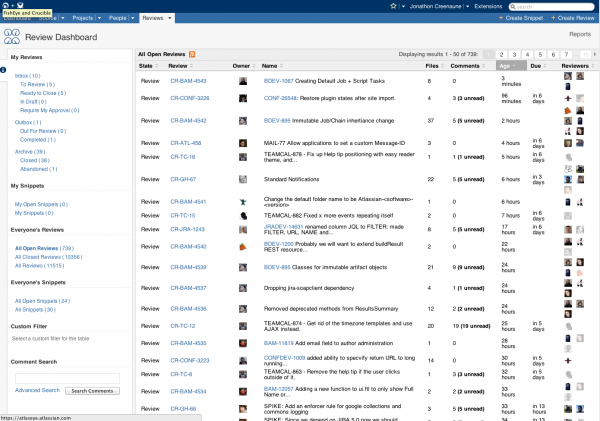
Task: Click the Age column header to reverse sort
Action: 511,66
